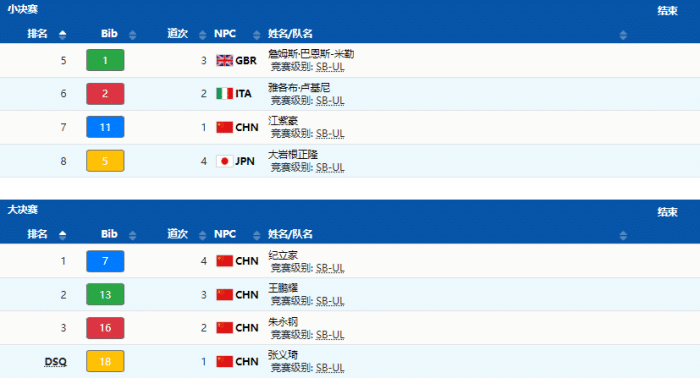Sort small final by NPC arrows
Image resolution: width=700 pixels, height=378 pixels.
click(x=256, y=34)
